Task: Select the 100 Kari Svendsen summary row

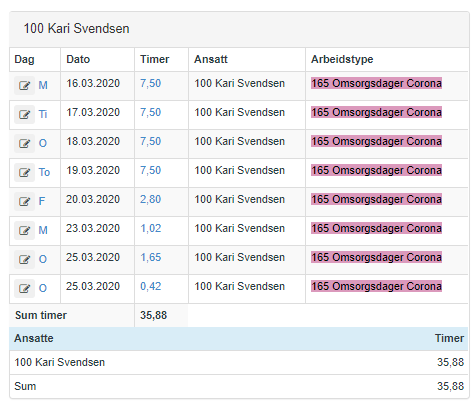Action: [x=239, y=362]
